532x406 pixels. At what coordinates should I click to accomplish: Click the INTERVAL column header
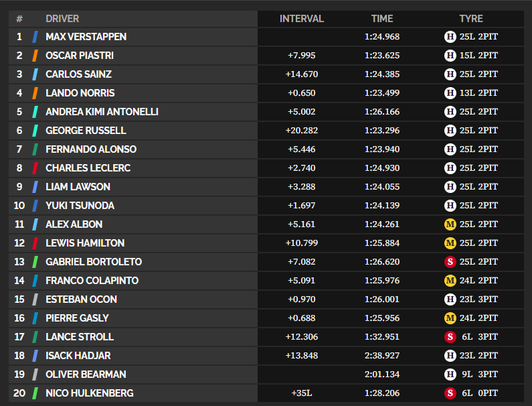(301, 19)
